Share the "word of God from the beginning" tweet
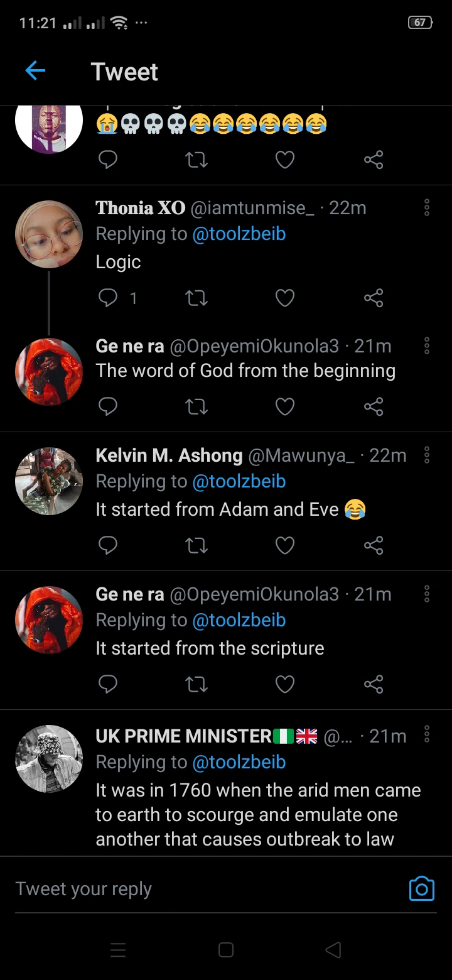 pyautogui.click(x=373, y=407)
